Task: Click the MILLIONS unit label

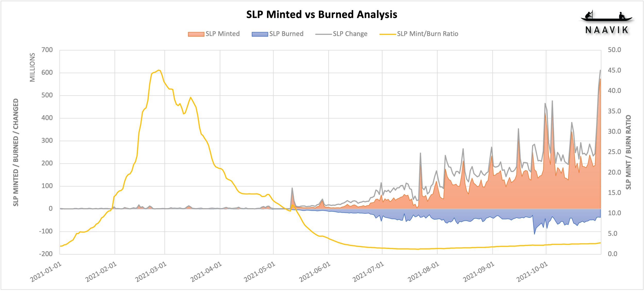Action: (x=32, y=67)
